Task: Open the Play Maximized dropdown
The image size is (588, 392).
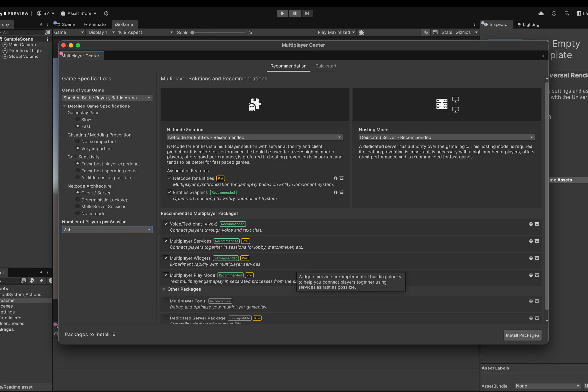Action: [336, 32]
